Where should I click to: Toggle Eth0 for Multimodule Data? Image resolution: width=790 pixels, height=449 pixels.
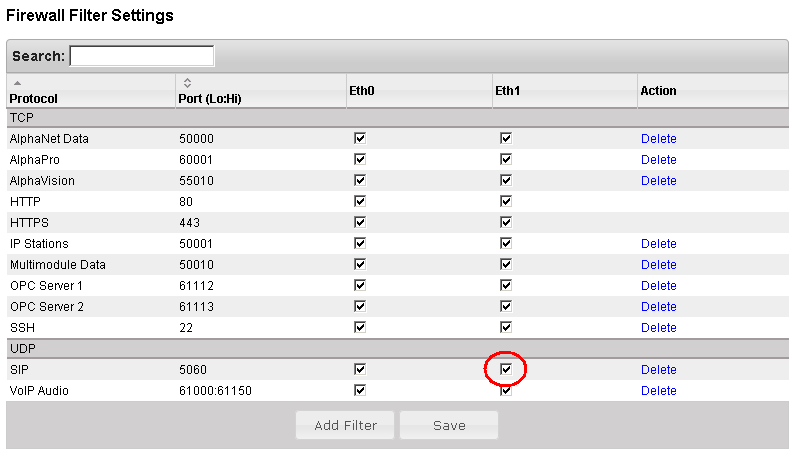tap(360, 264)
